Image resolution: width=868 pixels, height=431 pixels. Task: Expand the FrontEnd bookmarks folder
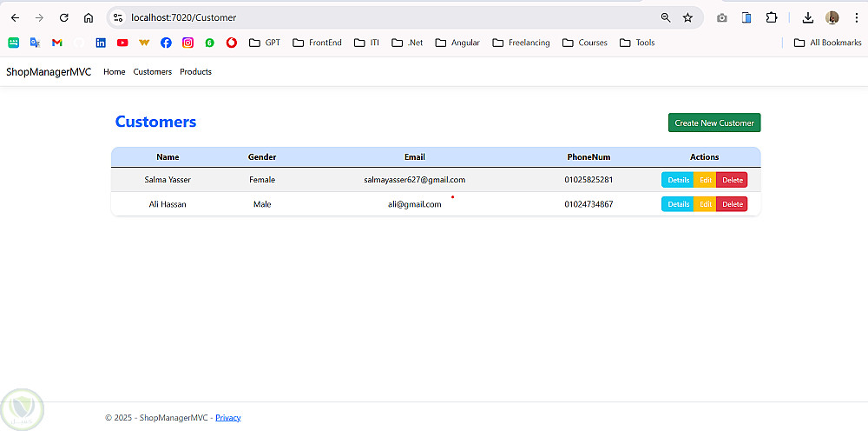317,43
